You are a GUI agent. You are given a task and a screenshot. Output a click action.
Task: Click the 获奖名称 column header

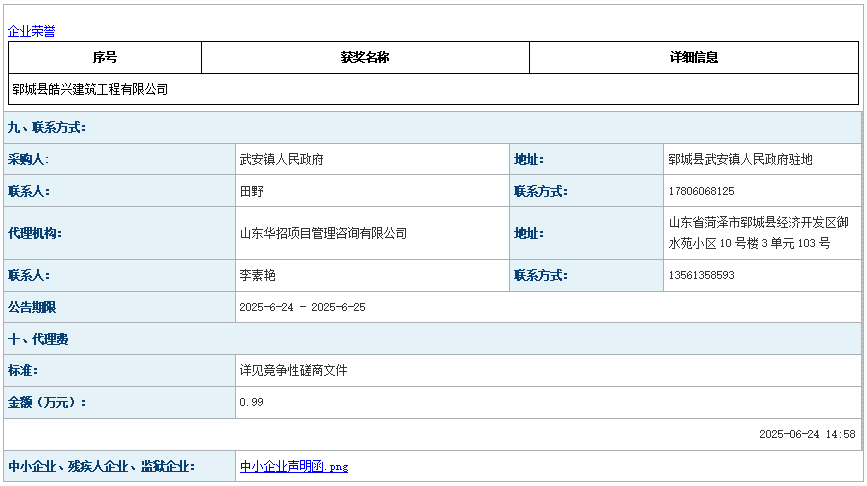coord(365,58)
